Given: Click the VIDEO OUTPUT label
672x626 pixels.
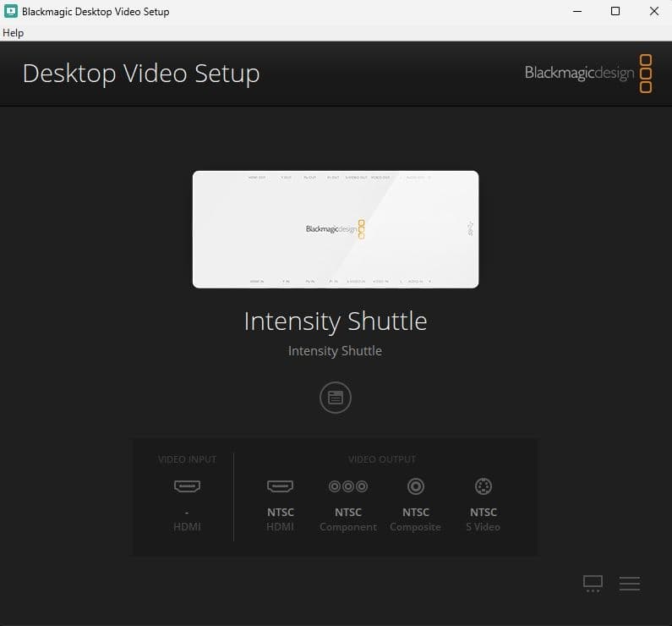Looking at the screenshot, I should (381, 459).
